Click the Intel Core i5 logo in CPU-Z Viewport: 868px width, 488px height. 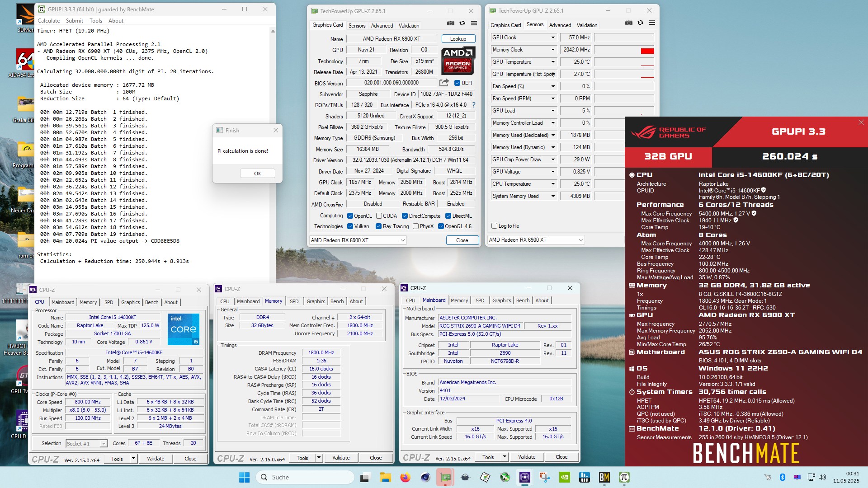tap(183, 329)
